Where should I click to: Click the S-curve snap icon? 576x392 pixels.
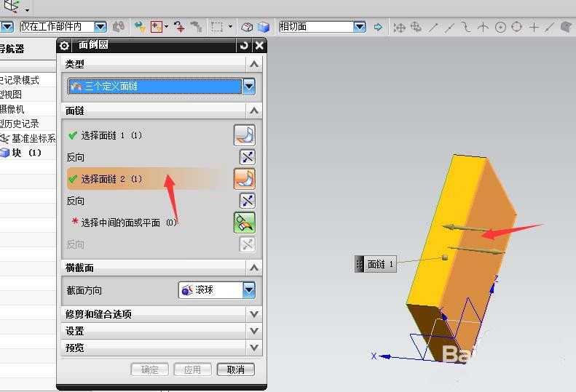click(466, 27)
